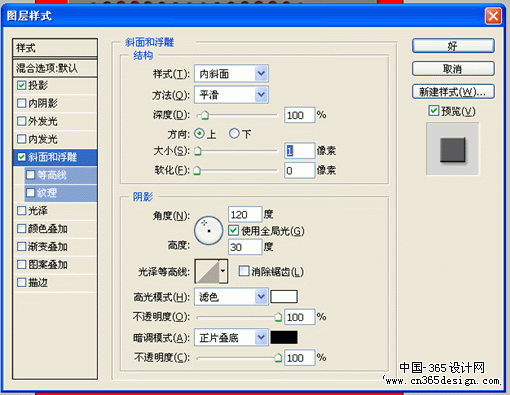The height and width of the screenshot is (395, 510).
Task: Open the 光泽等高线 contour picker arrow
Action: (x=223, y=271)
